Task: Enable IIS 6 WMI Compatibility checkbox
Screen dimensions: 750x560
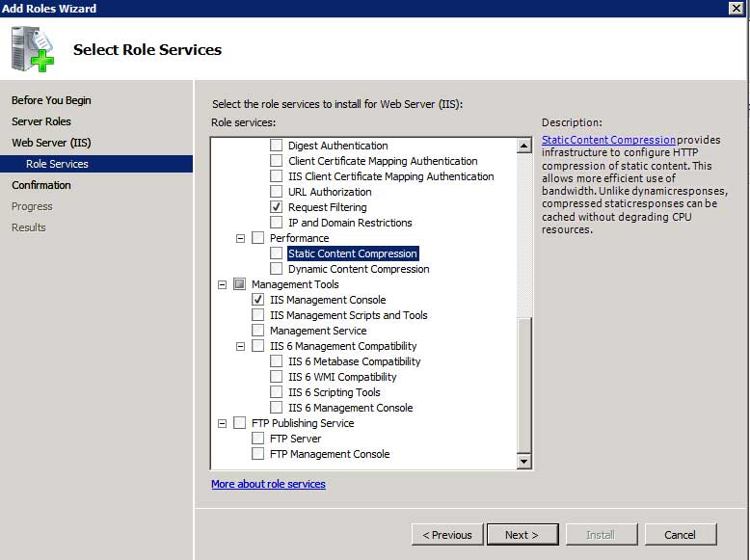Action: click(276, 376)
